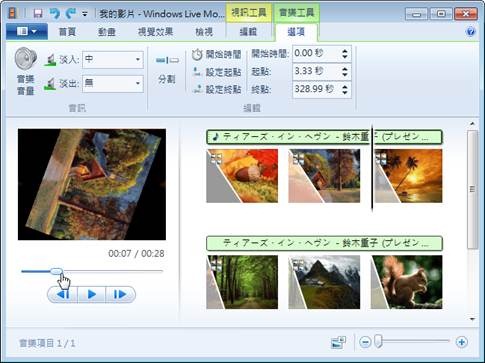
Task: Switch to the 編輯 (Edit) video tools tab
Action: tap(248, 32)
